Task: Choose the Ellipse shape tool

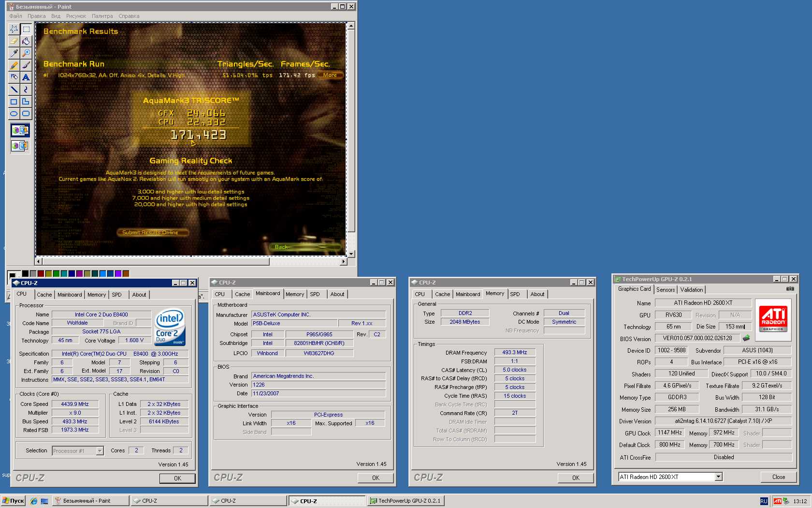Action: click(14, 114)
